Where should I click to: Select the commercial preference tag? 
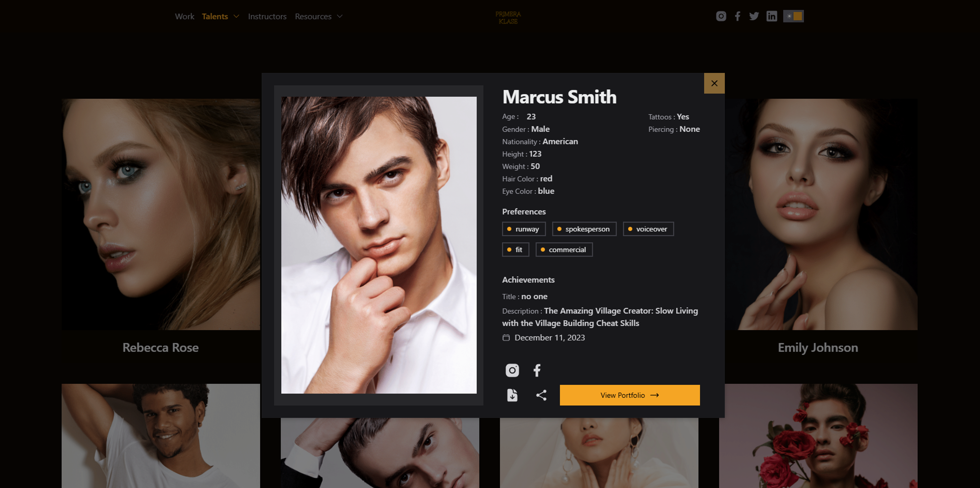pyautogui.click(x=564, y=250)
